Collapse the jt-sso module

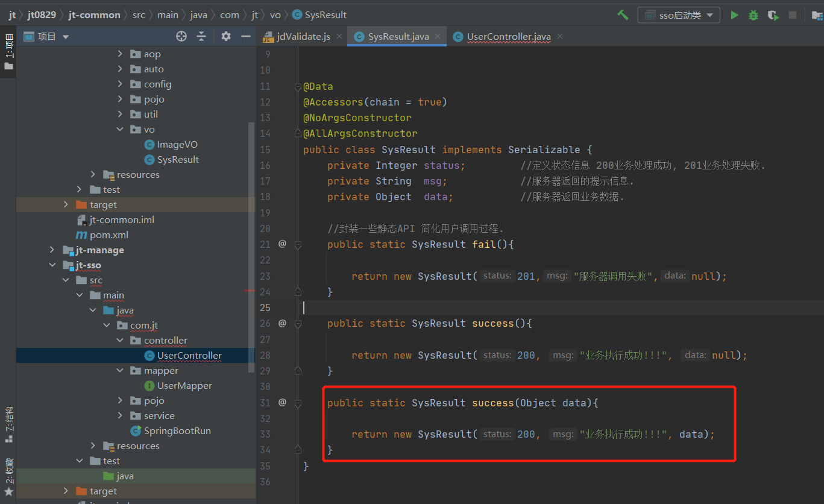click(x=52, y=265)
